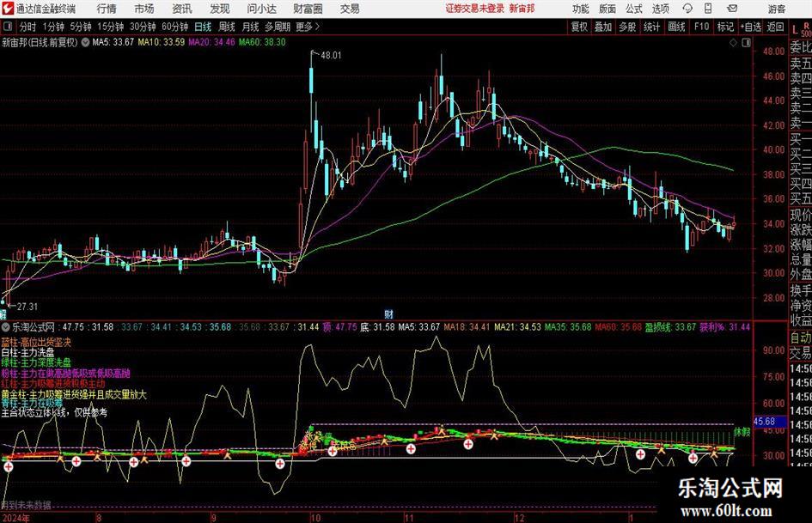Switch to the 5分钟 period tab
This screenshot has height=523, width=812.
pyautogui.click(x=81, y=27)
